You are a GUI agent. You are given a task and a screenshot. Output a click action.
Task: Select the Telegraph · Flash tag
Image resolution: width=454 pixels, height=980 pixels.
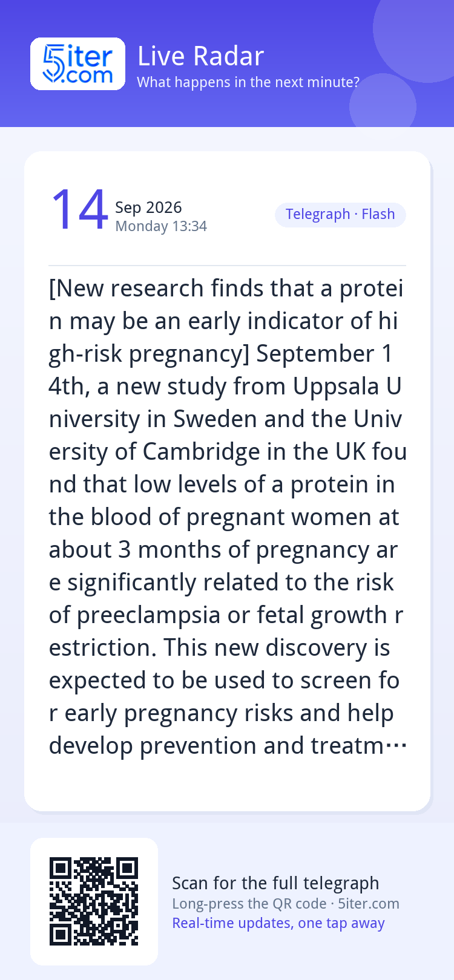click(x=340, y=215)
